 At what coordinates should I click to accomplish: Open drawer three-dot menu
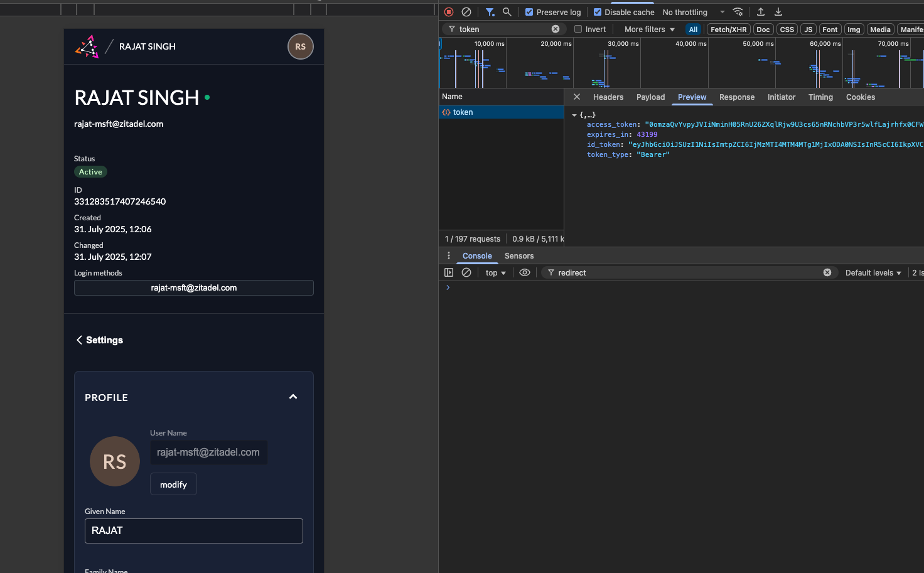(x=448, y=255)
